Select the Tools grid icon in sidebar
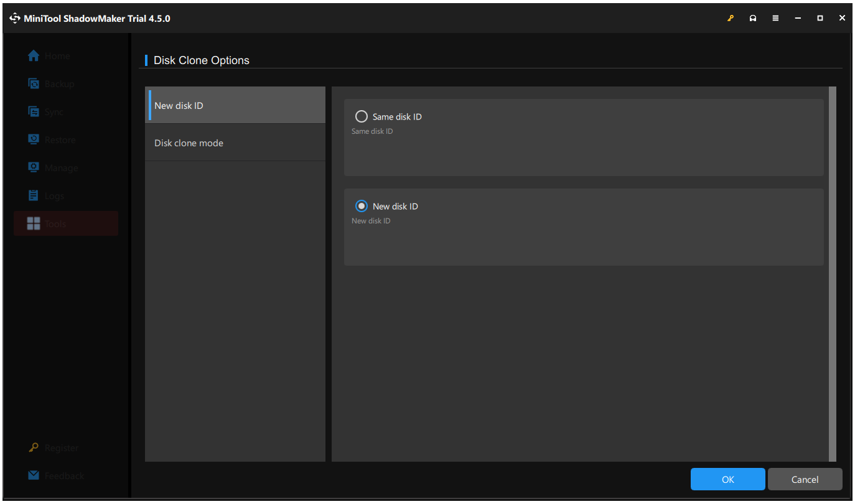This screenshot has width=855, height=504. pos(34,224)
